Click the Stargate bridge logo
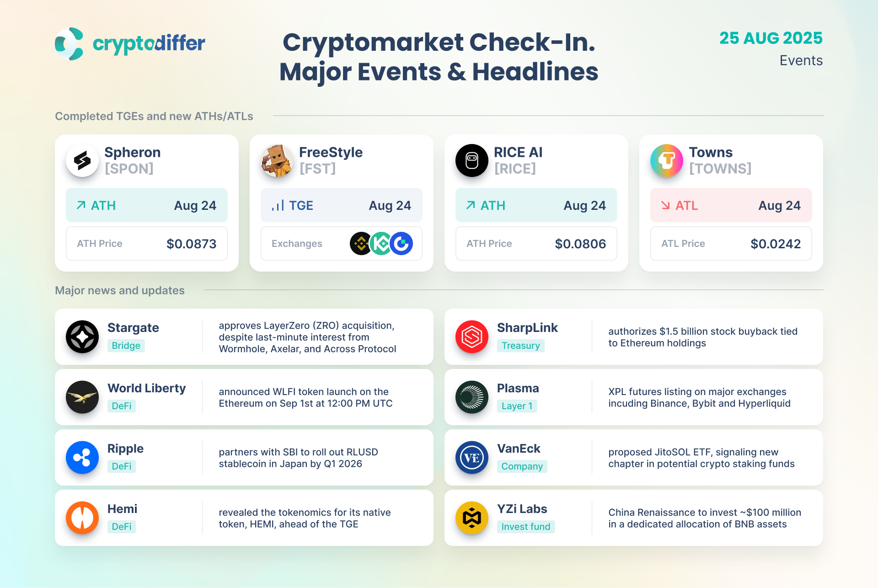 coord(82,337)
